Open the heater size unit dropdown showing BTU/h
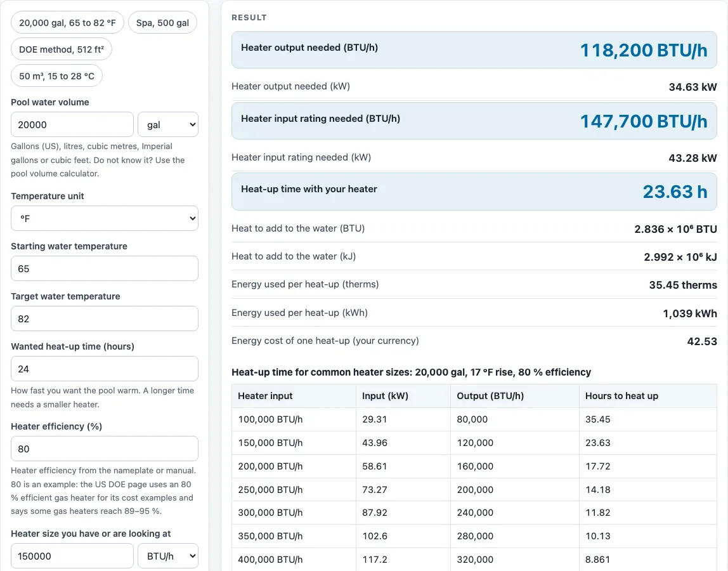 [168, 556]
